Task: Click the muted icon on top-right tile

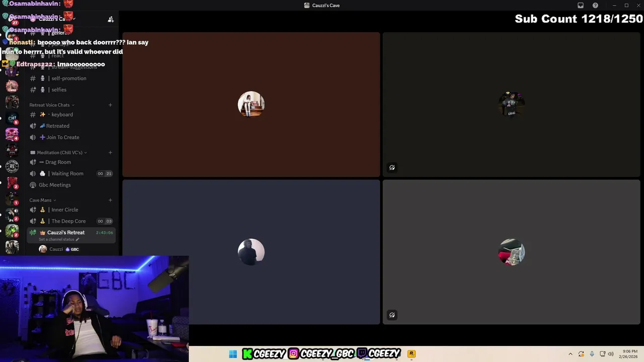Action: click(x=392, y=168)
